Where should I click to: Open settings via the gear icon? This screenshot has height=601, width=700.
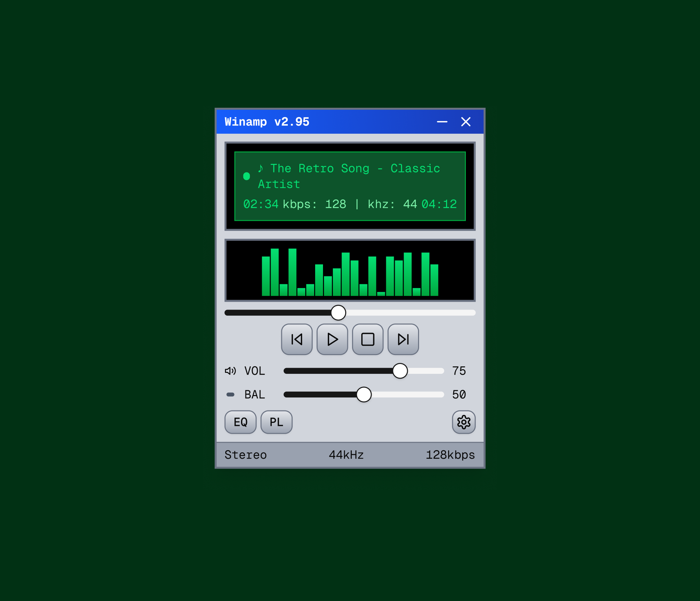click(x=464, y=422)
